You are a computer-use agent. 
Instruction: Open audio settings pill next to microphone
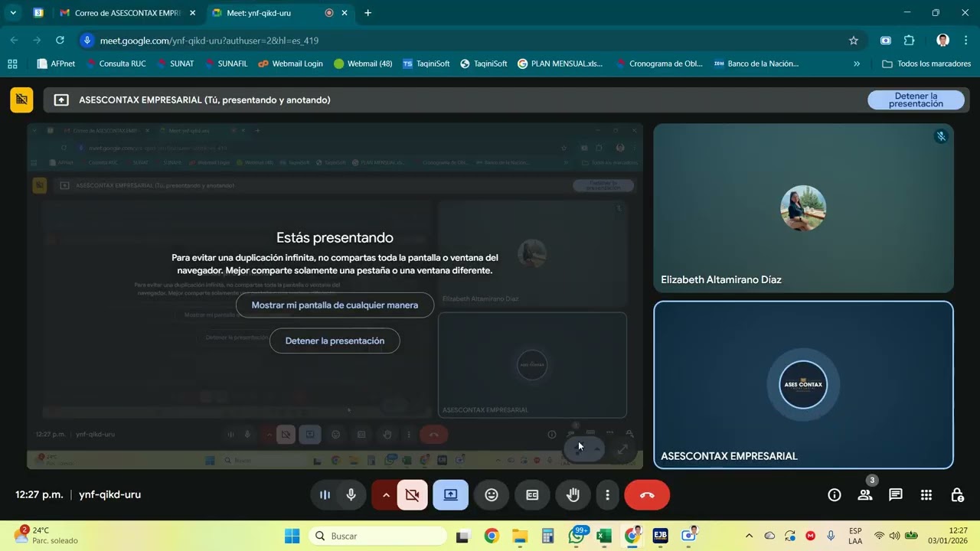(325, 495)
